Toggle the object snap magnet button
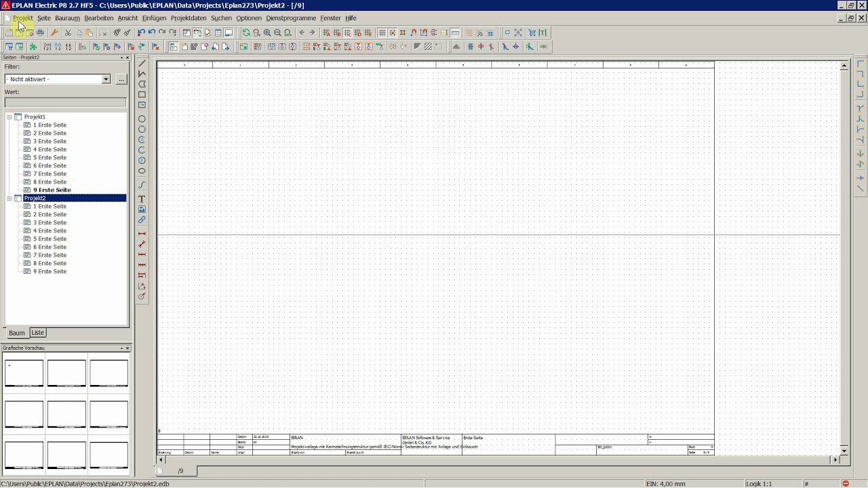Image resolution: width=868 pixels, height=488 pixels. [413, 33]
